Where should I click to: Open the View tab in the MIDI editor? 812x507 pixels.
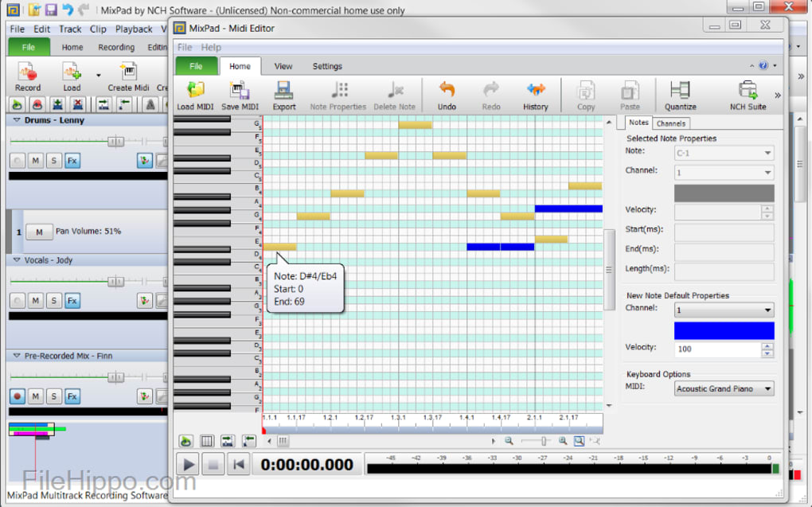283,66
